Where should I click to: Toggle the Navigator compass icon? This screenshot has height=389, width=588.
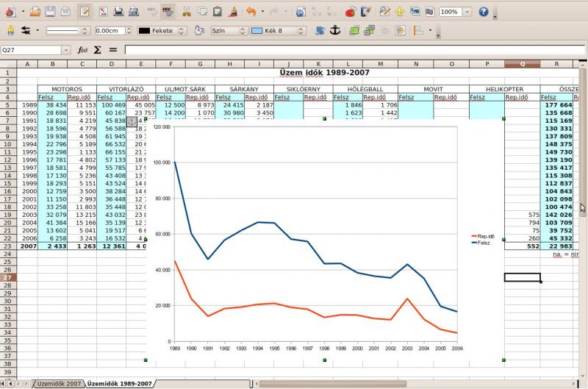pos(400,12)
